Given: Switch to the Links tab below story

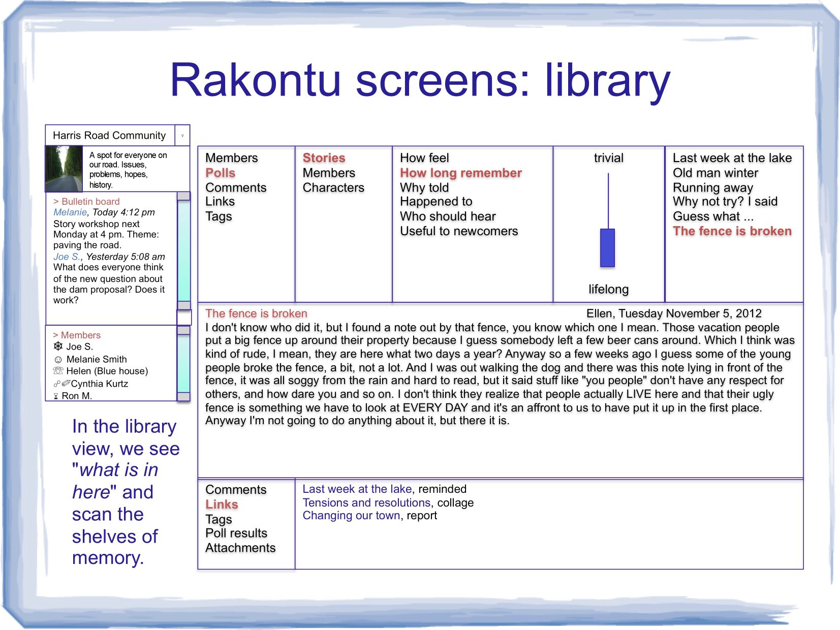Looking at the screenshot, I should click(x=222, y=505).
